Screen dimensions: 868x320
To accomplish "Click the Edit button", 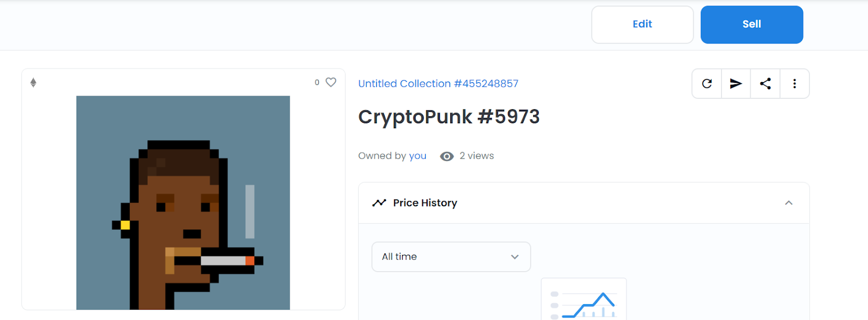I will click(642, 24).
